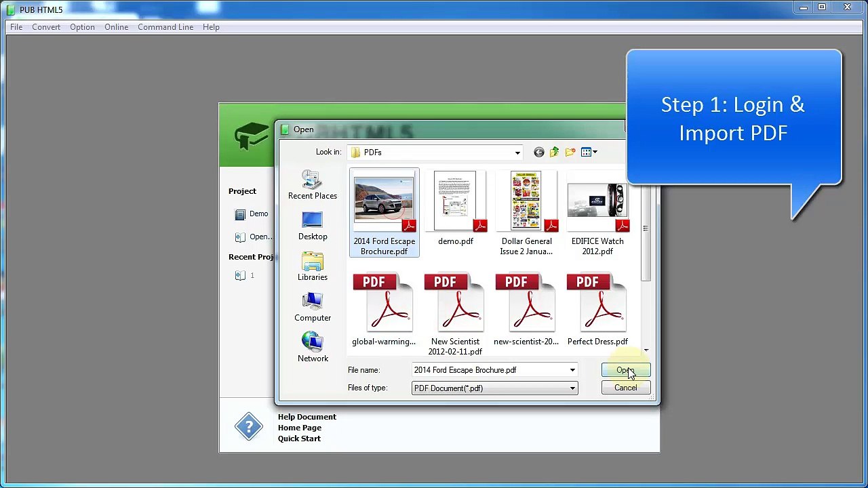Image resolution: width=868 pixels, height=488 pixels.
Task: Click the file list scrollbar thumb
Action: (x=646, y=228)
